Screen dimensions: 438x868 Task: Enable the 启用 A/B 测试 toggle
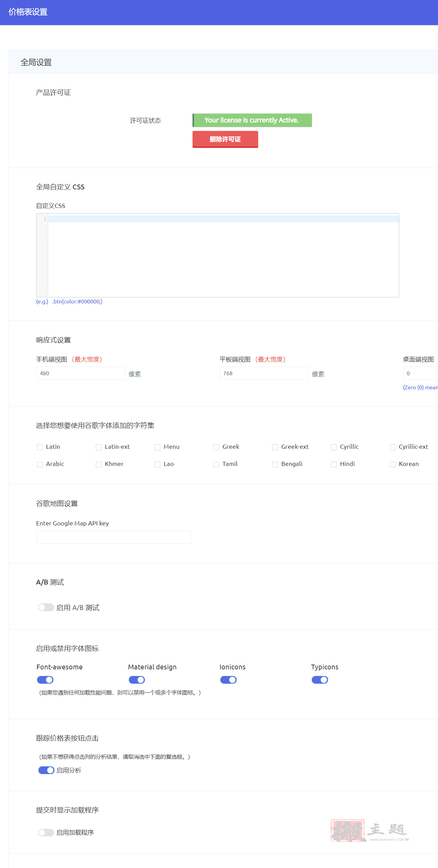[x=46, y=608]
